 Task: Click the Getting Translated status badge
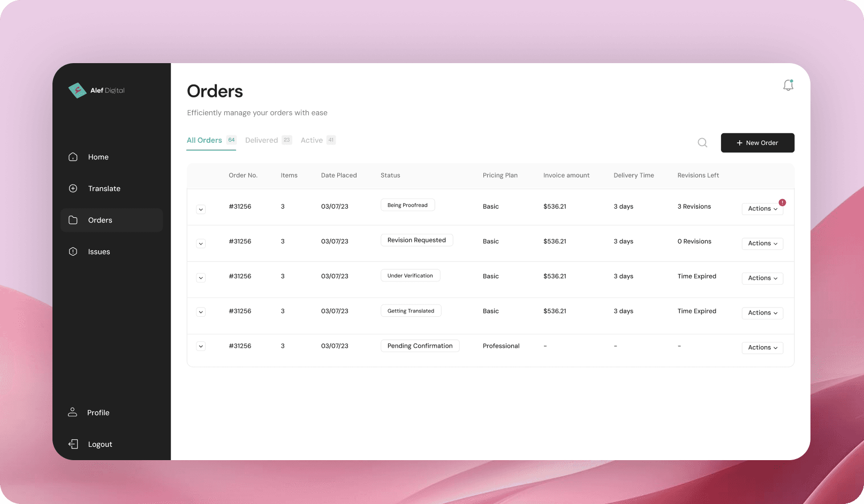[x=411, y=311]
